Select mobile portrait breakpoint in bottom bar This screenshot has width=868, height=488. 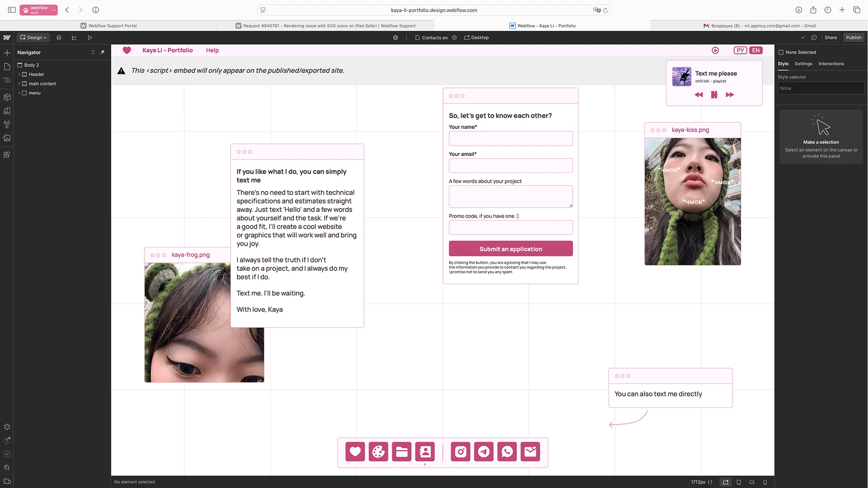[765, 482]
